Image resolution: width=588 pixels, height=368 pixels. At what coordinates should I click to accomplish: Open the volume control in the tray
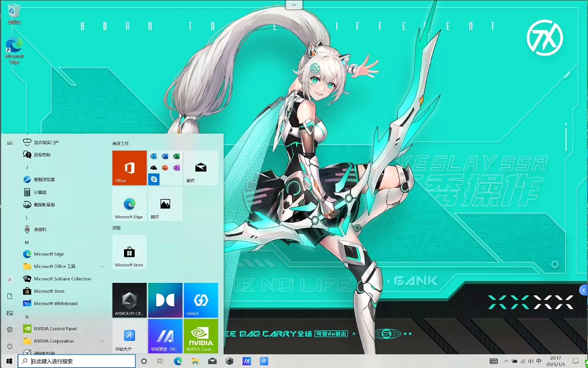point(531,361)
